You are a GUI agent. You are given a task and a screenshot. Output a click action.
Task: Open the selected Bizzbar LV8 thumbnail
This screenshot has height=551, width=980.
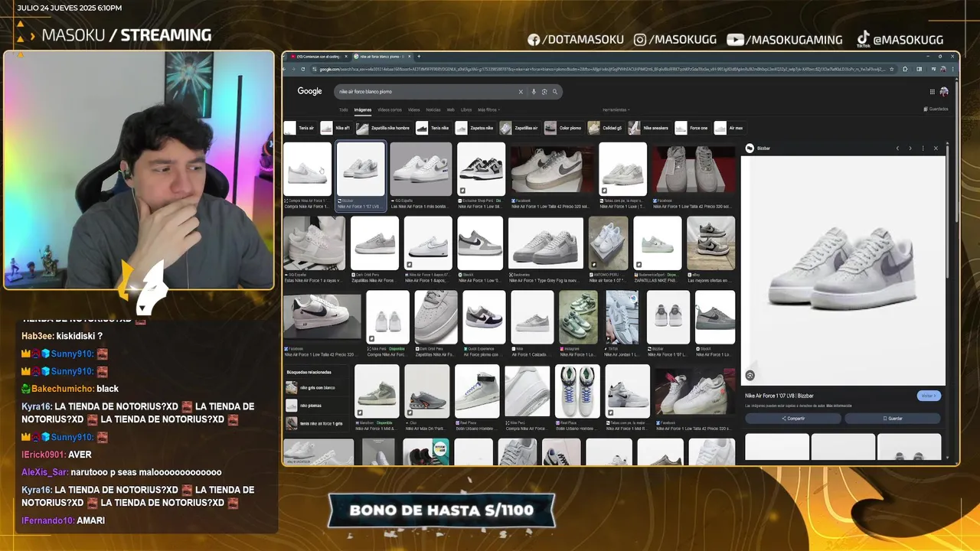tap(361, 170)
